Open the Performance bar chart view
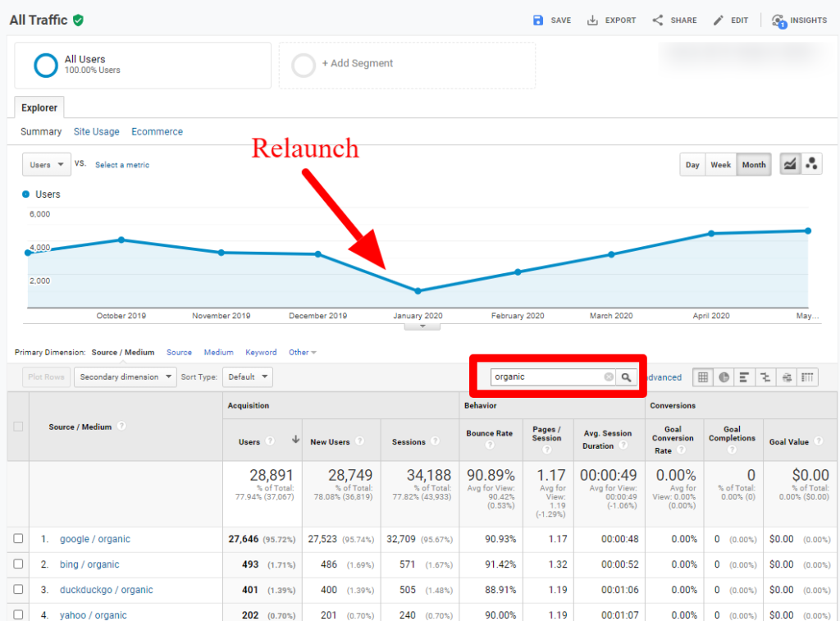Screen dimensions: 840x621 tap(745, 377)
